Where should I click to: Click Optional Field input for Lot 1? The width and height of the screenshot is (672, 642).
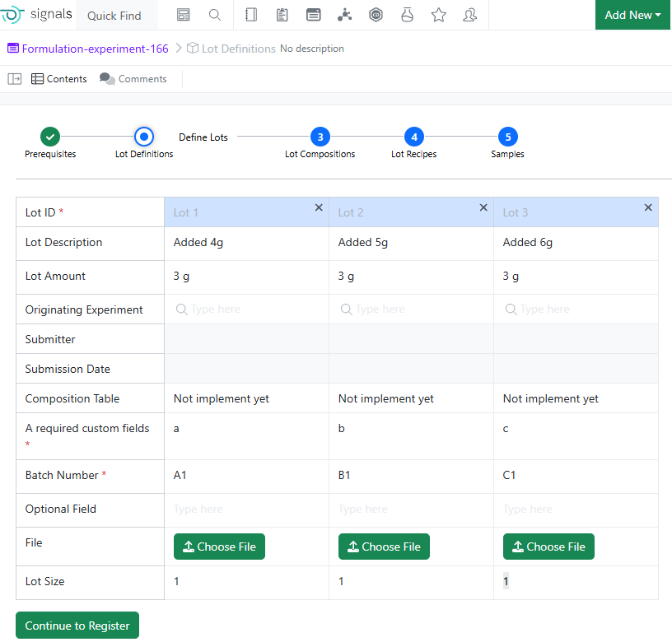(x=246, y=509)
